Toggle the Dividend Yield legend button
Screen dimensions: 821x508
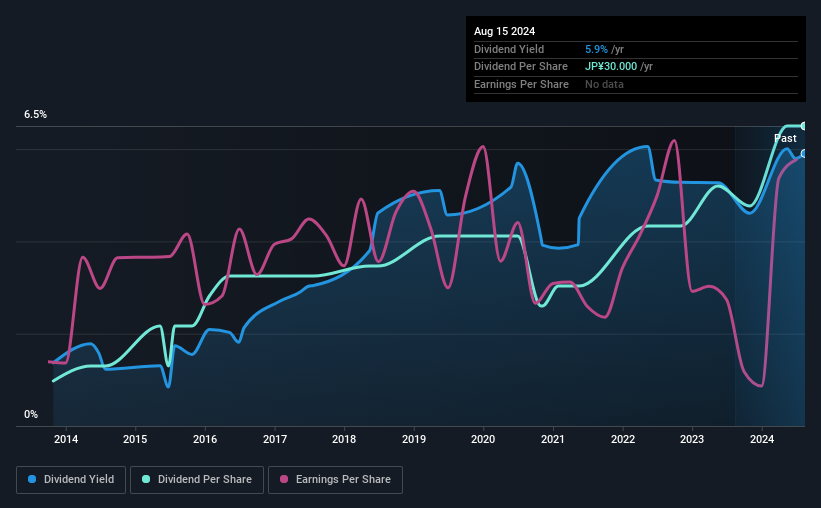tap(71, 480)
